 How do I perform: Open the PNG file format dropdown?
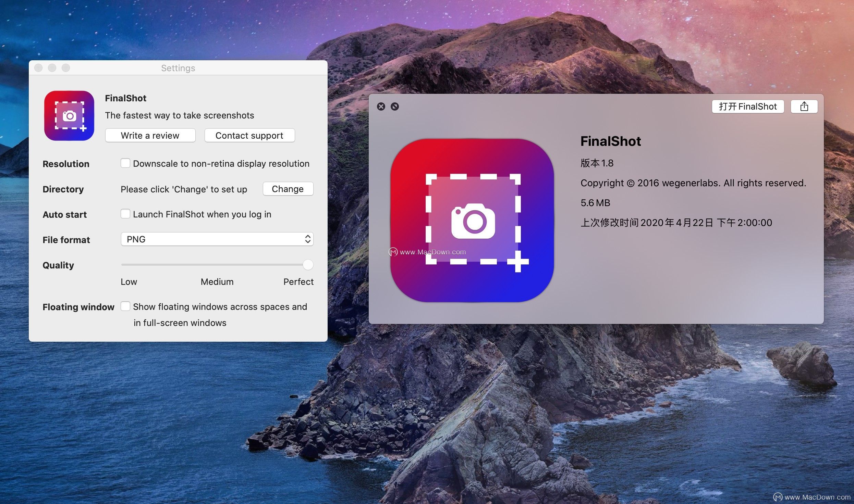click(217, 239)
